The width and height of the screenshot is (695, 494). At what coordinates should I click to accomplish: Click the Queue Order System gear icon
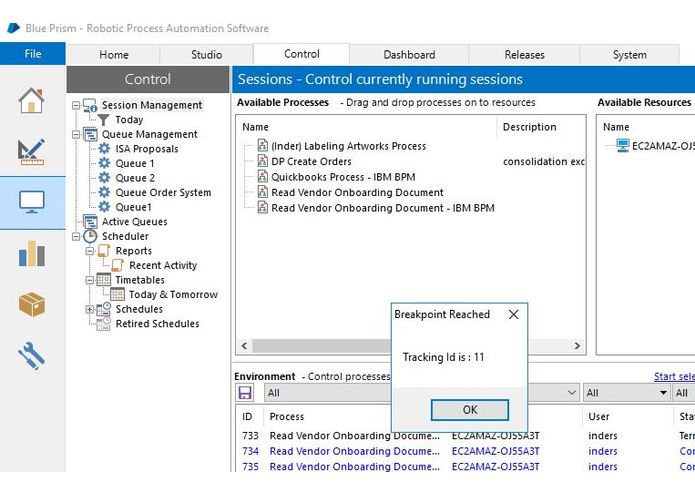pyautogui.click(x=104, y=192)
